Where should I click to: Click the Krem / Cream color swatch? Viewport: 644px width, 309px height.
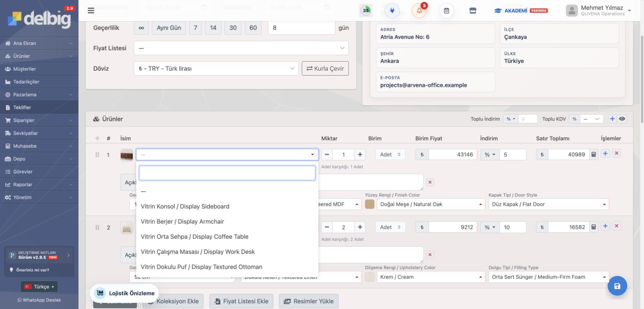click(370, 277)
